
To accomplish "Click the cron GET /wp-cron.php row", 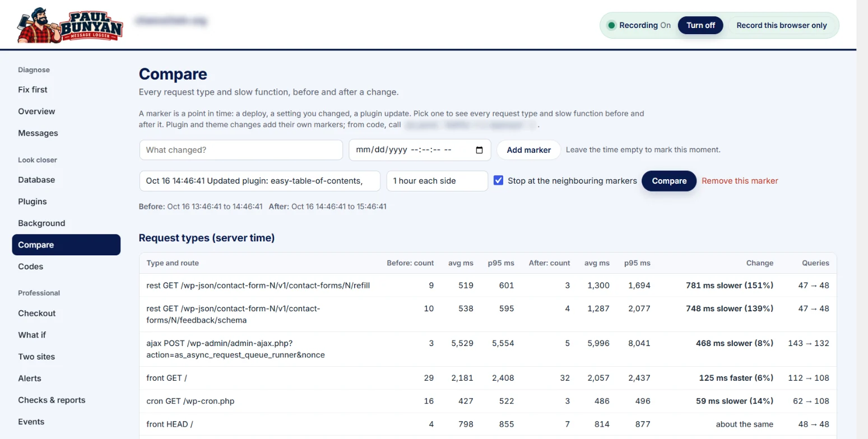I will coord(488,401).
